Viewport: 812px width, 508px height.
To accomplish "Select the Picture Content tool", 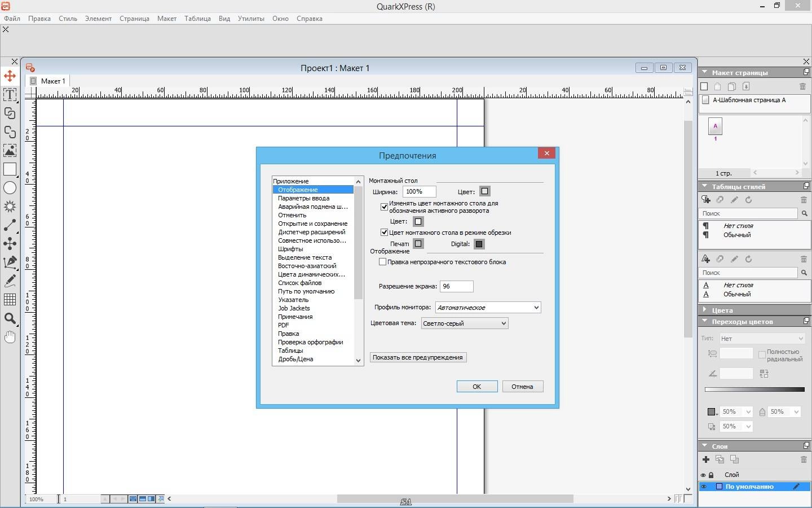I will click(x=10, y=150).
